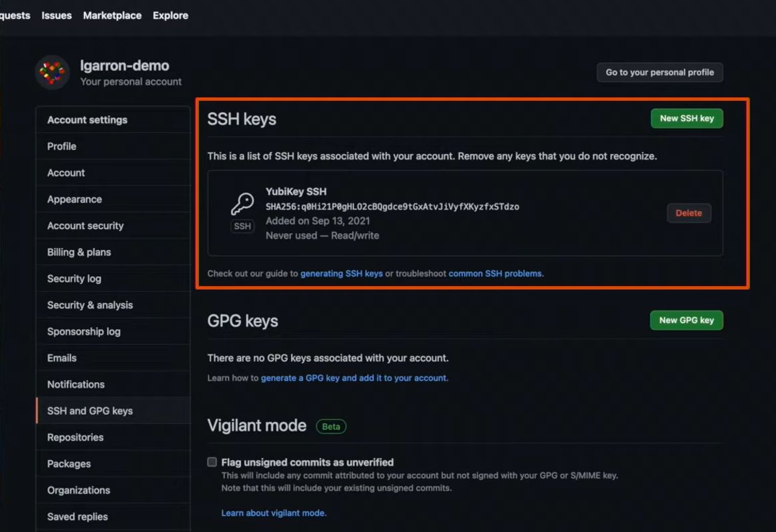Click the lgarron-demo profile avatar
The image size is (776, 532).
click(52, 71)
